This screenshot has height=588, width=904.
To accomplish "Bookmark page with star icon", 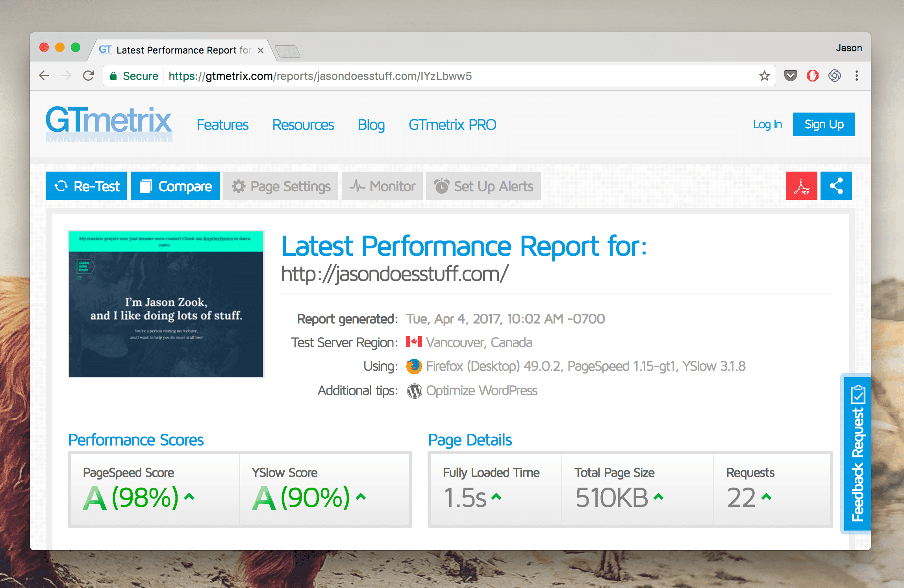I will coord(764,76).
